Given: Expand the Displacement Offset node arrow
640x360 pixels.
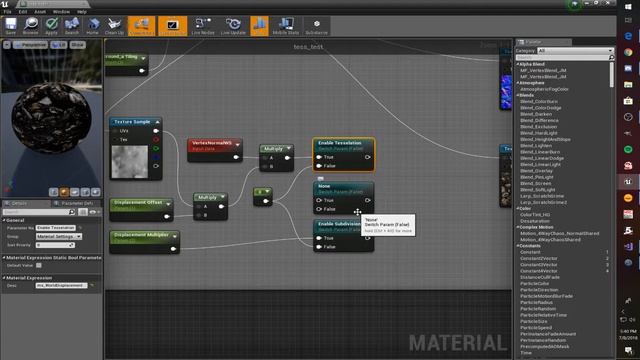Looking at the screenshot, I should pyautogui.click(x=168, y=203).
